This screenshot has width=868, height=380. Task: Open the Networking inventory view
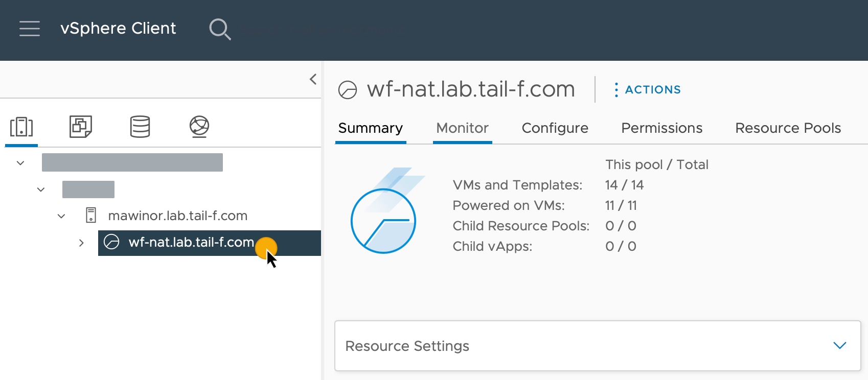(199, 127)
